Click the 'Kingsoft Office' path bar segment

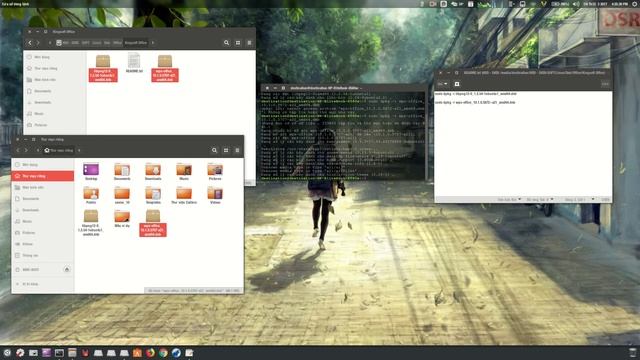tap(136, 42)
